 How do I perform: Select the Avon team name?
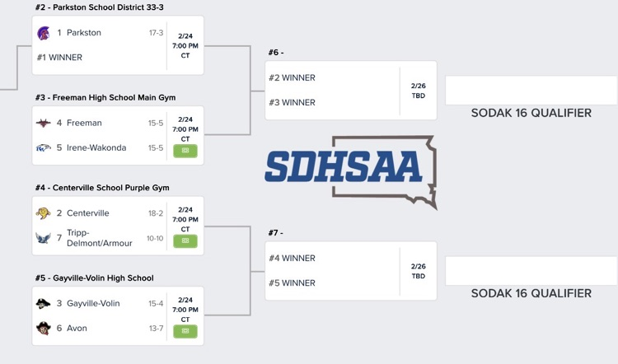coord(77,329)
